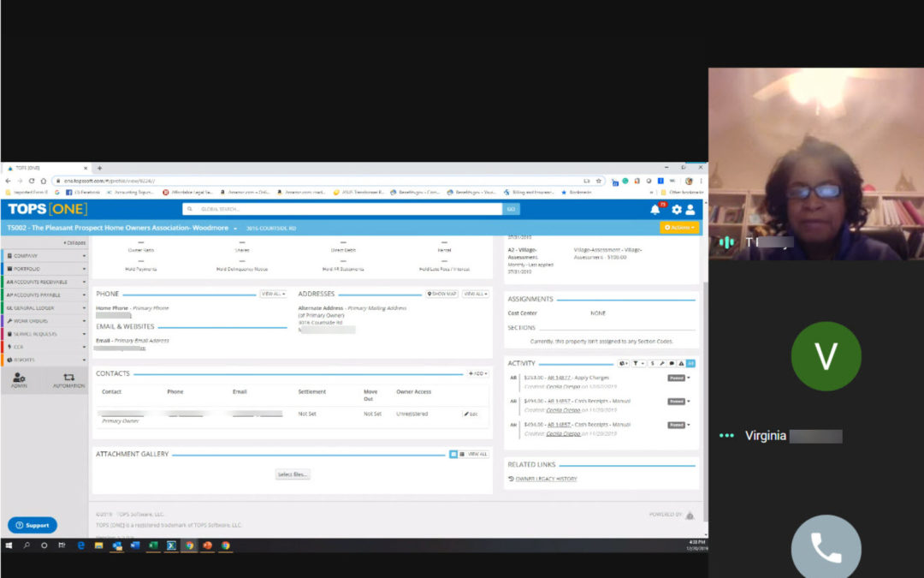Image resolution: width=924 pixels, height=578 pixels.
Task: Click the settings gear in TOPS header
Action: [x=676, y=209]
